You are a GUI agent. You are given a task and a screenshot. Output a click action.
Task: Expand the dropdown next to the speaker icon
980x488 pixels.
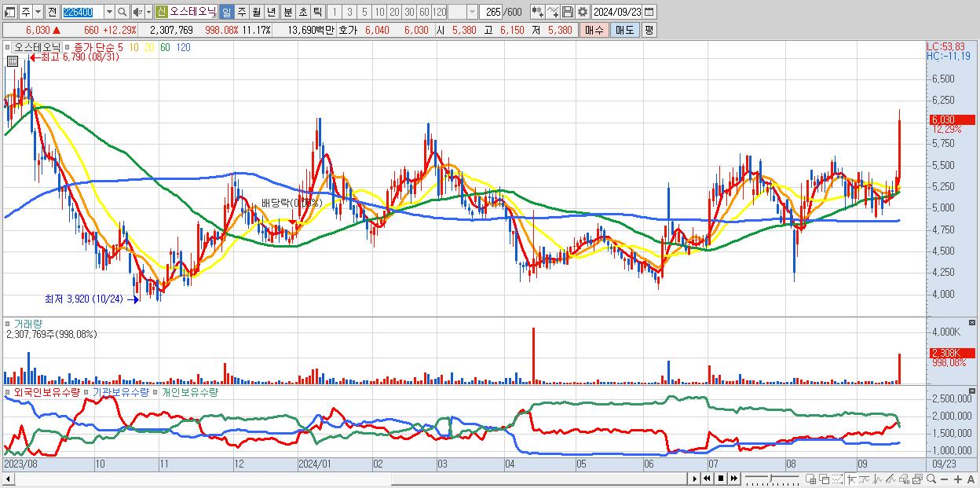[148, 12]
